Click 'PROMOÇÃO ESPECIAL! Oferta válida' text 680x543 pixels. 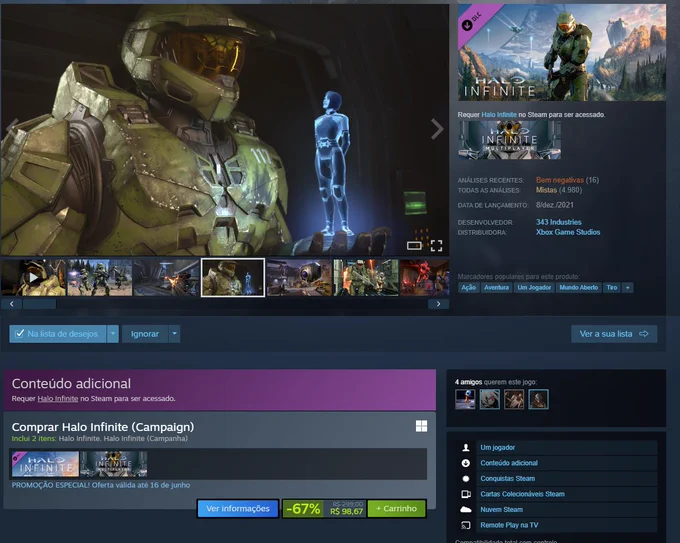101,485
